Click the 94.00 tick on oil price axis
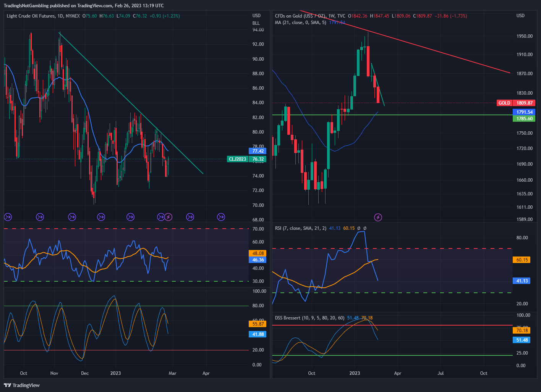Image resolution: width=541 pixels, height=392 pixels. coord(258,30)
